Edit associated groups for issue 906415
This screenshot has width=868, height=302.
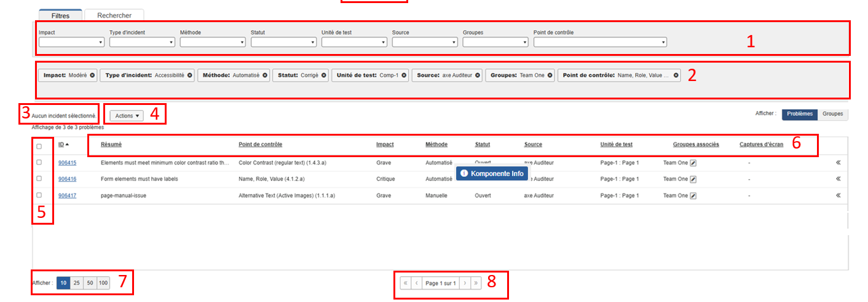coord(693,163)
